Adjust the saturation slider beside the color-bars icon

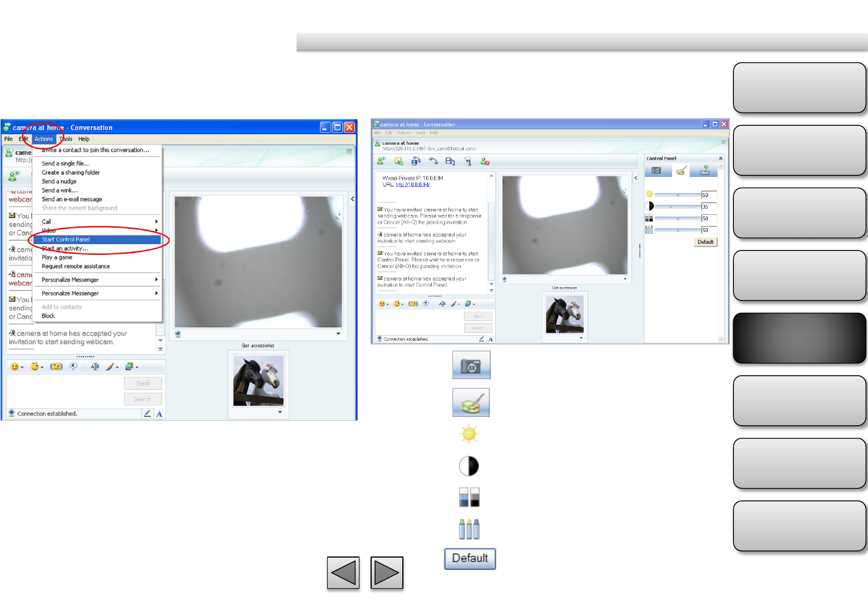pos(677,218)
